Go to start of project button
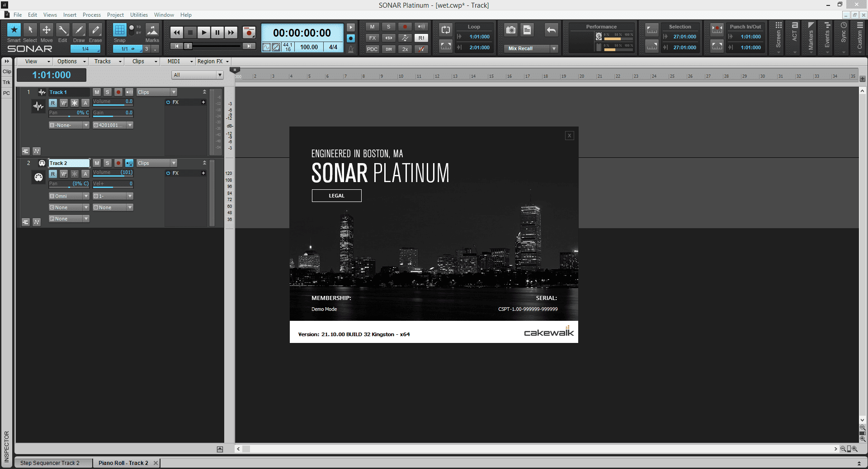This screenshot has height=469, width=868. [x=177, y=46]
